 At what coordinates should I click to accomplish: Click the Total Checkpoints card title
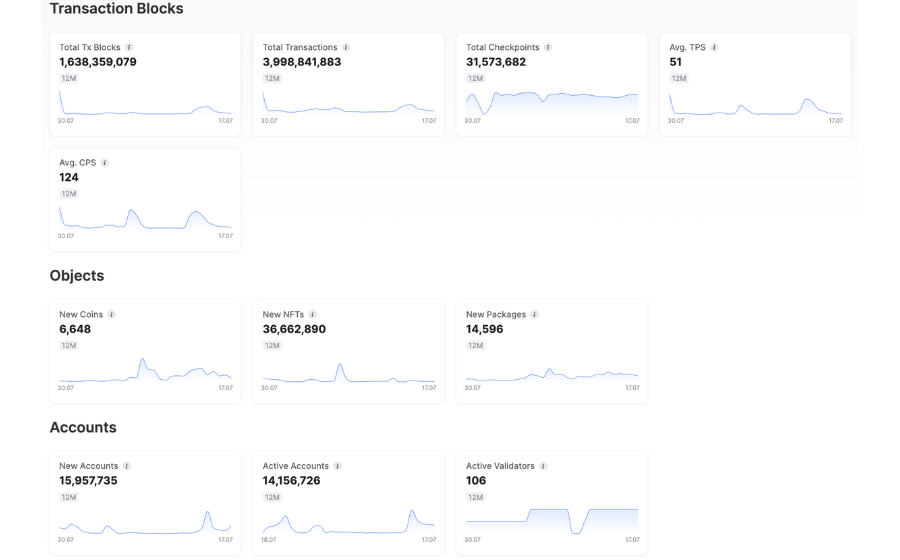pos(503,48)
